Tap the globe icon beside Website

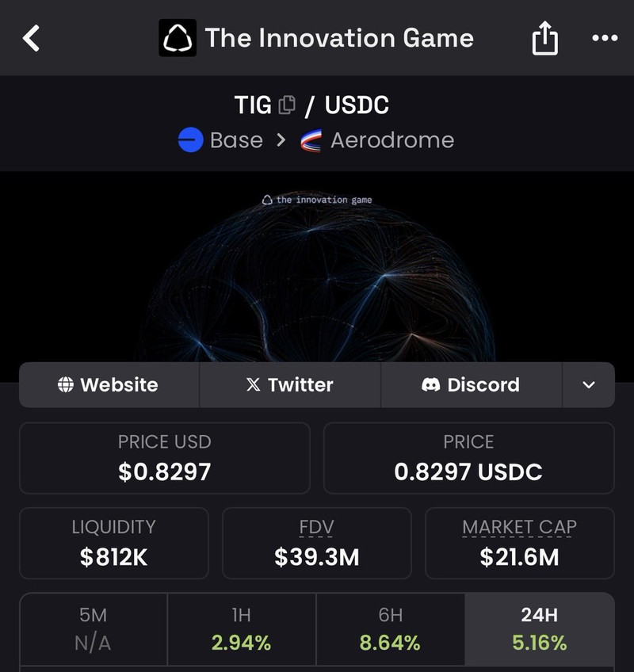point(66,385)
